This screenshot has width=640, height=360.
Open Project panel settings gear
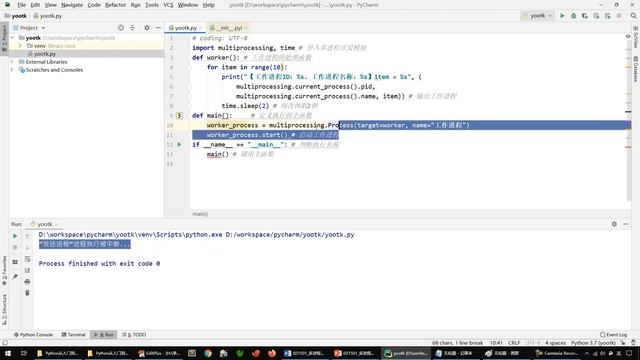pos(147,28)
